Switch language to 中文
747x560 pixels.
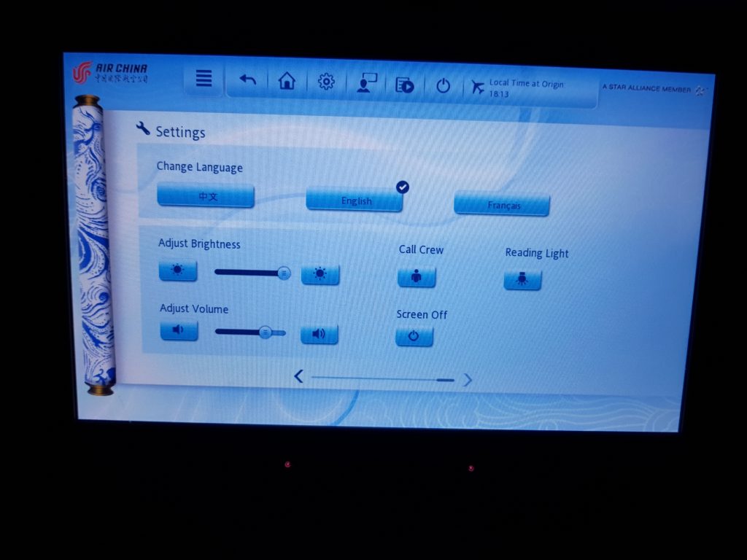(x=205, y=195)
